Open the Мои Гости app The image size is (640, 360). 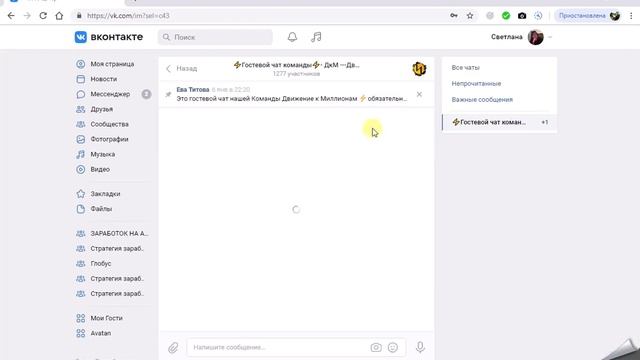click(x=99, y=318)
